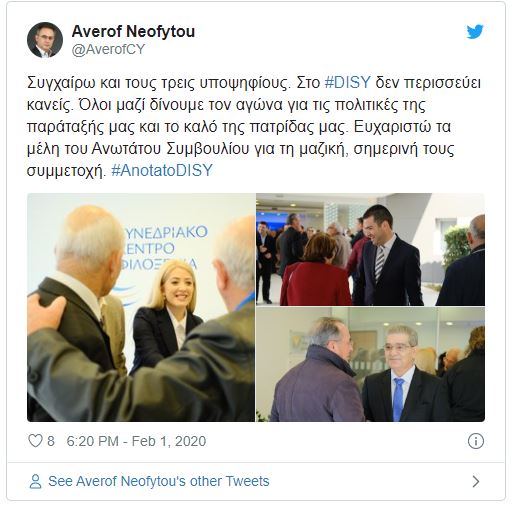Open the photo of man with blue tie
The image size is (514, 516).
[x=370, y=365]
